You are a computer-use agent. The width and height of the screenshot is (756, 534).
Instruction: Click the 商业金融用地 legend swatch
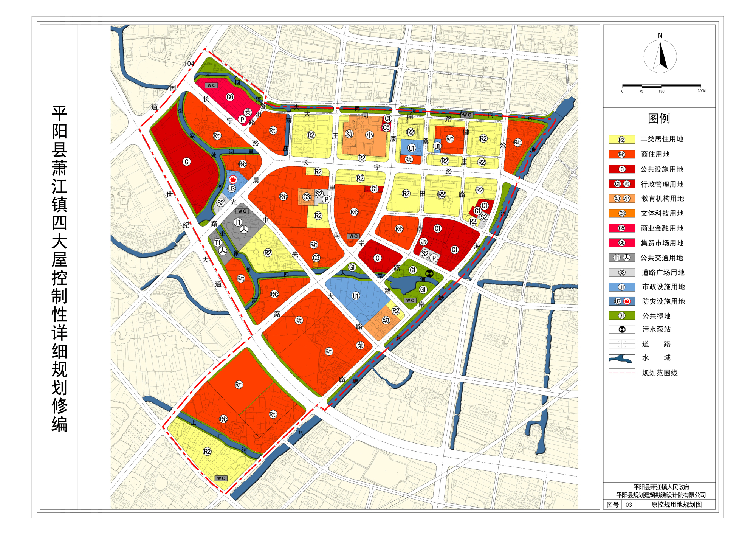[x=622, y=228]
